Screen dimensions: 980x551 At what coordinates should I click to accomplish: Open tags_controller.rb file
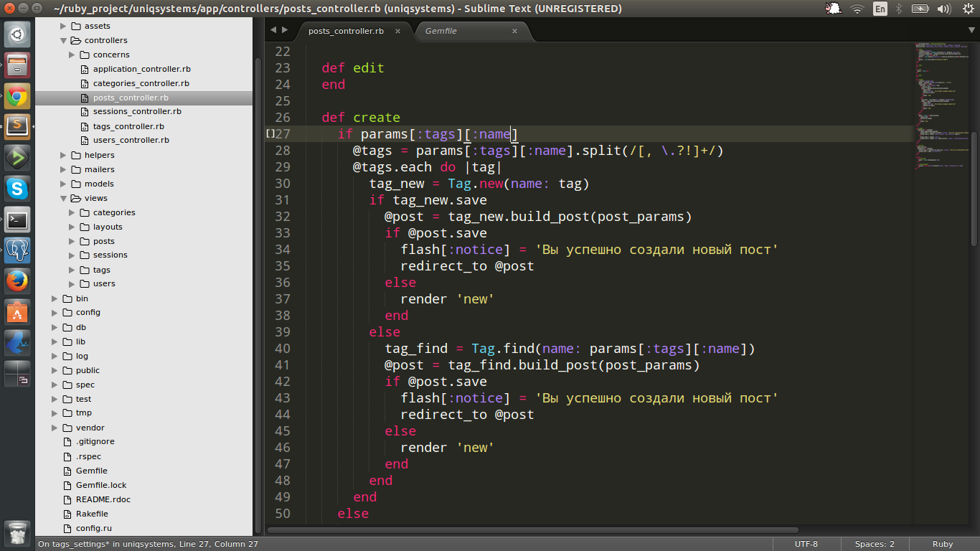[x=128, y=126]
